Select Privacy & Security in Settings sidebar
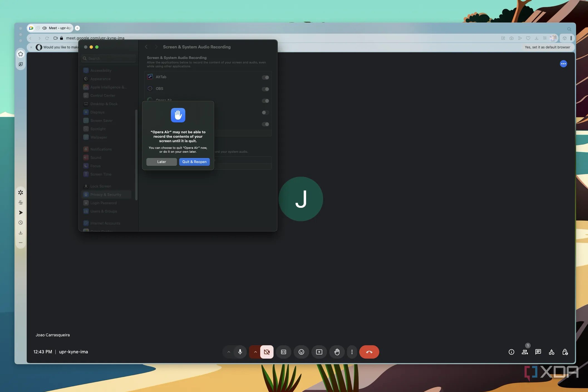Viewport: 588px width, 392px height. [x=107, y=195]
